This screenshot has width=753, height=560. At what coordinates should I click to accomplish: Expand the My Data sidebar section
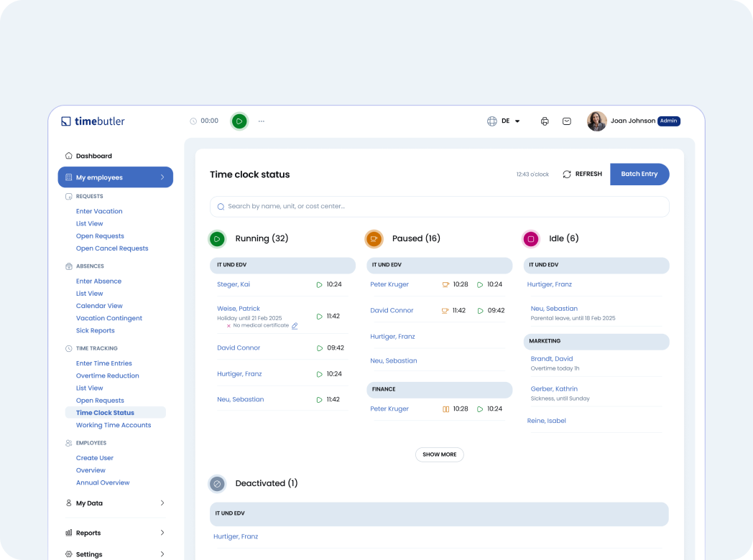(115, 503)
